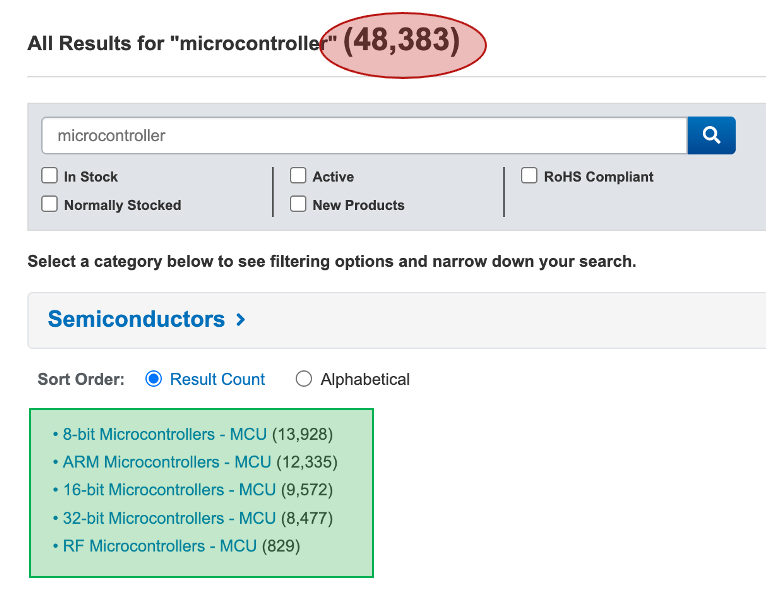Enable the RoHS Compliant filter
The width and height of the screenshot is (784, 598).
coord(529,176)
